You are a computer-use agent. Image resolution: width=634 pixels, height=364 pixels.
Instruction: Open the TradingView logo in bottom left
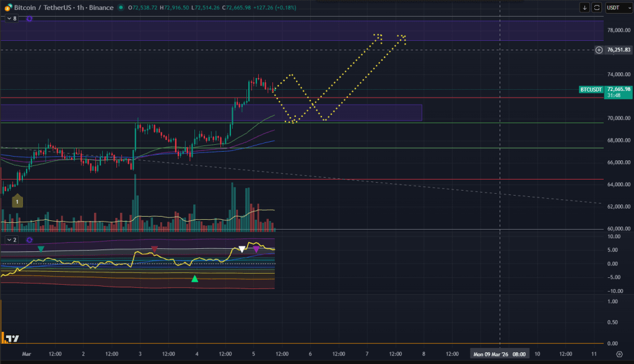click(x=12, y=338)
